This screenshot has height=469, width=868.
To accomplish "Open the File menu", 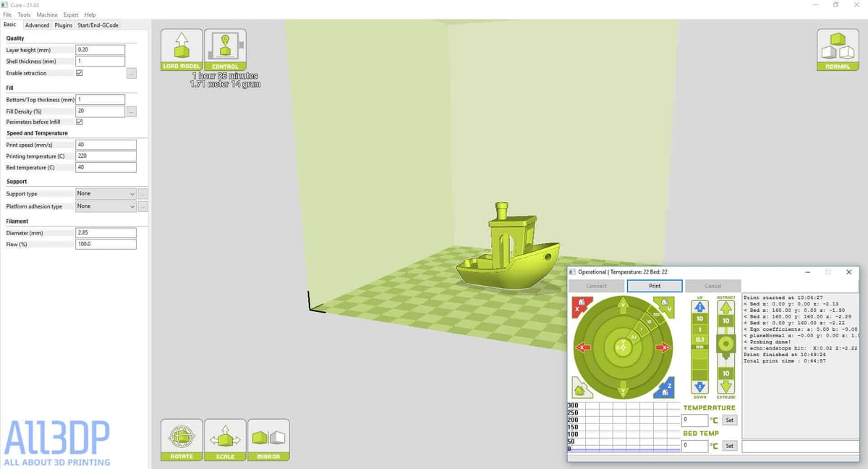I will click(7, 14).
